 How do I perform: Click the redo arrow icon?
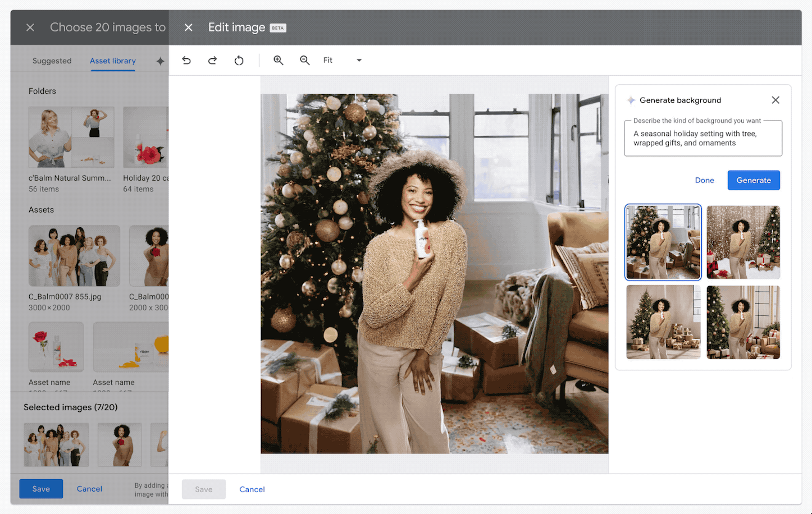[212, 60]
